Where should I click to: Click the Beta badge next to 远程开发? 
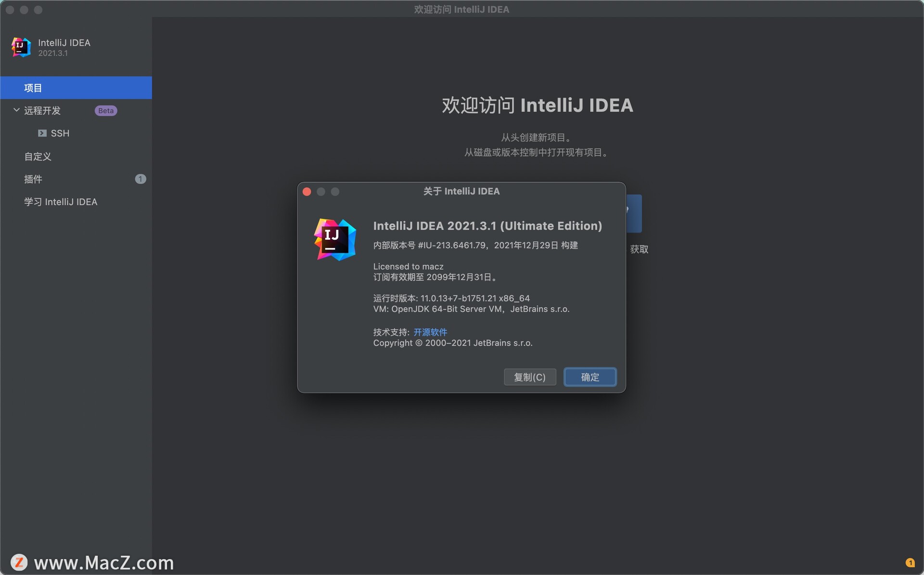106,111
